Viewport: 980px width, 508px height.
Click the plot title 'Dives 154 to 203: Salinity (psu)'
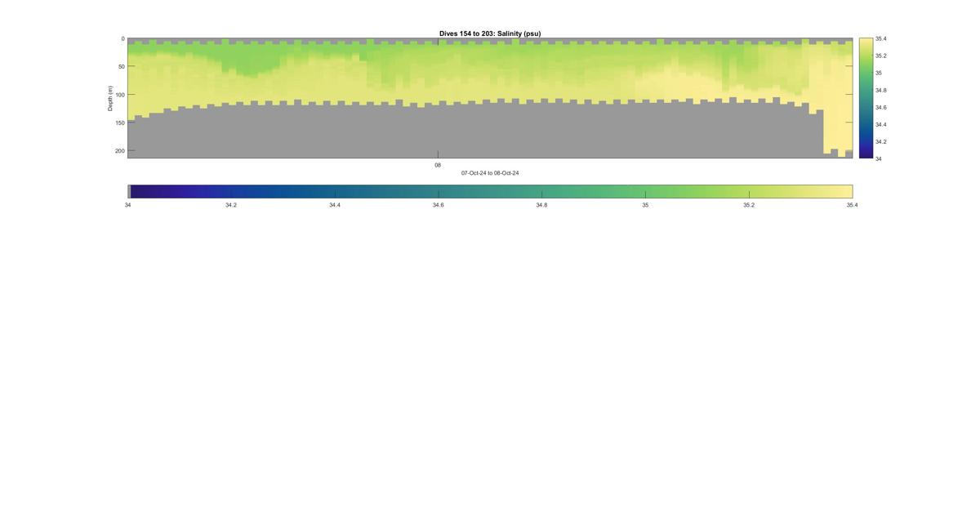(x=490, y=33)
